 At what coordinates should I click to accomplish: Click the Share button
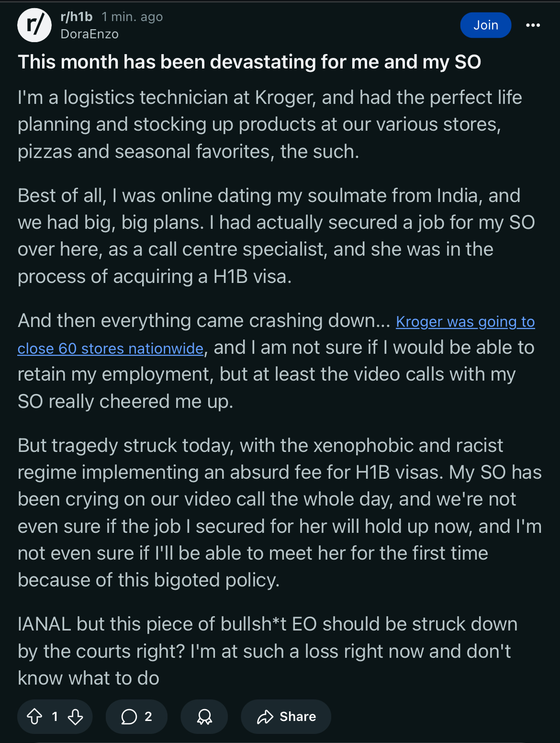(286, 717)
